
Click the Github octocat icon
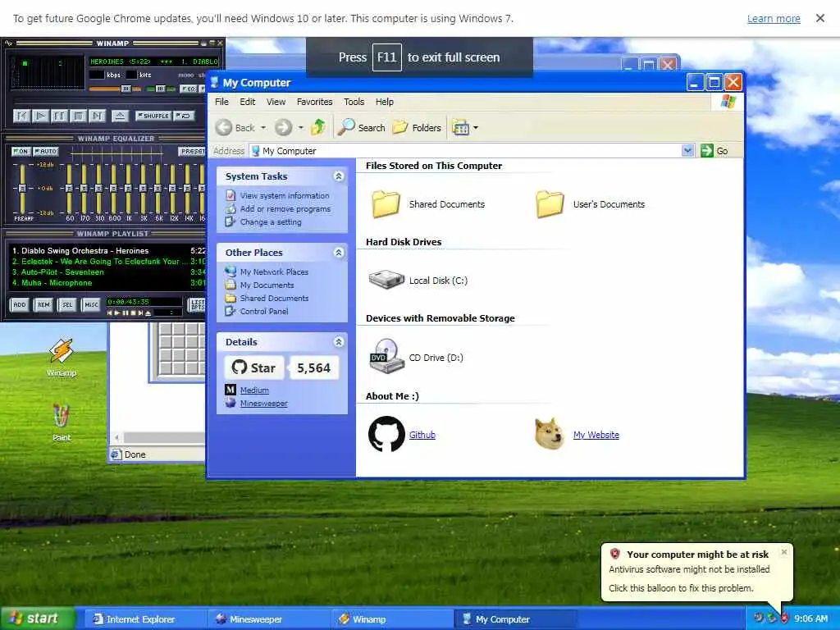click(x=386, y=434)
